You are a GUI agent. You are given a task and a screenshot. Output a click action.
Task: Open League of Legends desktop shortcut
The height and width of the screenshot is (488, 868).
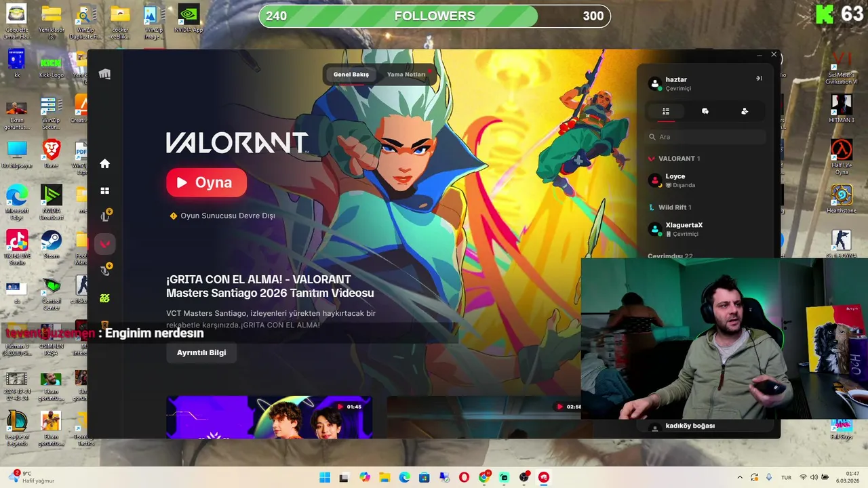16,427
